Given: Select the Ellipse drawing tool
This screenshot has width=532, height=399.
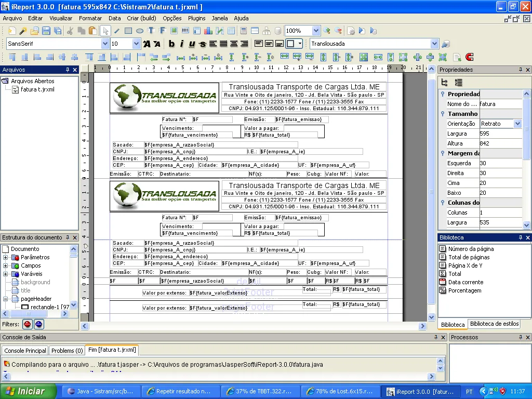Looking at the screenshot, I should pyautogui.click(x=140, y=31).
